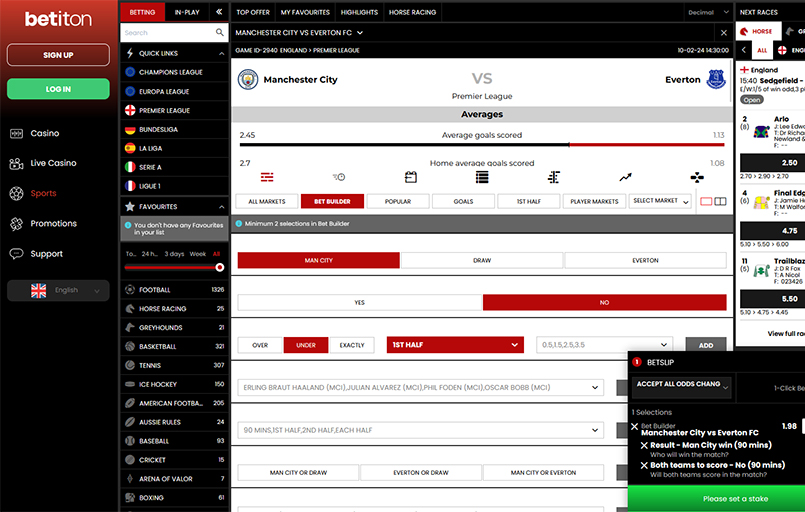Screen dimensions: 805x512
Task: Open the FOOTBALL sport category
Action: [x=175, y=290]
